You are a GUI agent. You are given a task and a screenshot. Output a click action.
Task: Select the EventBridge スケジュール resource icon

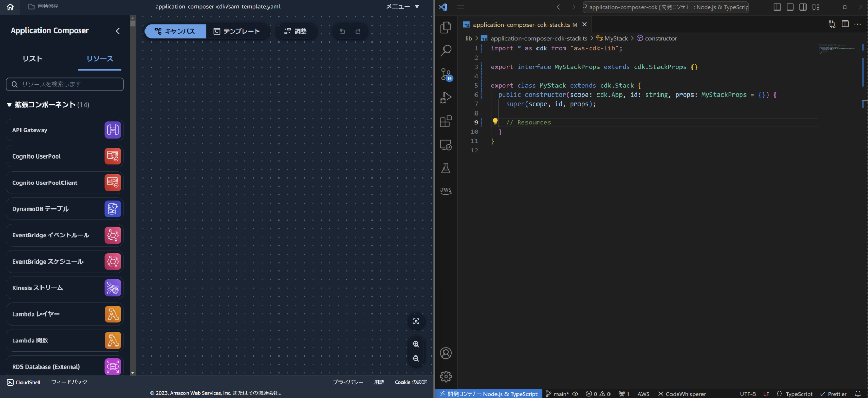click(x=113, y=261)
